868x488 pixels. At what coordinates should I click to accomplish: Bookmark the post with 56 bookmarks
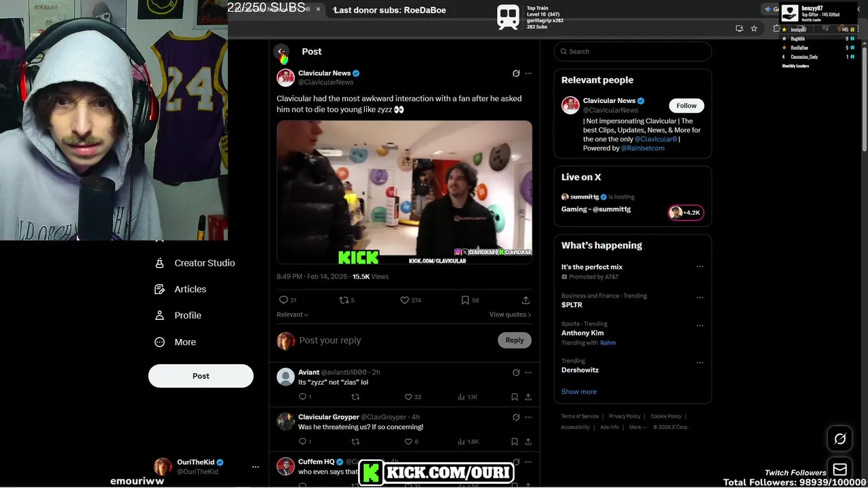pos(470,300)
